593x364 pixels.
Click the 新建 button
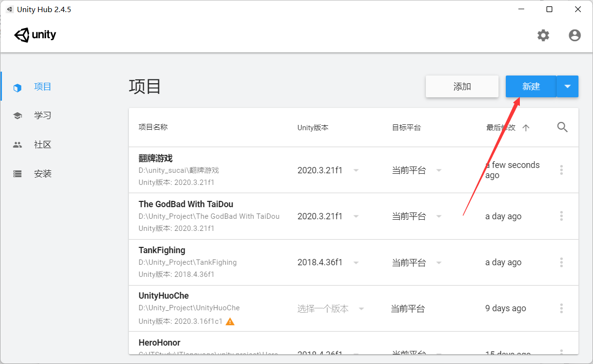pyautogui.click(x=531, y=87)
